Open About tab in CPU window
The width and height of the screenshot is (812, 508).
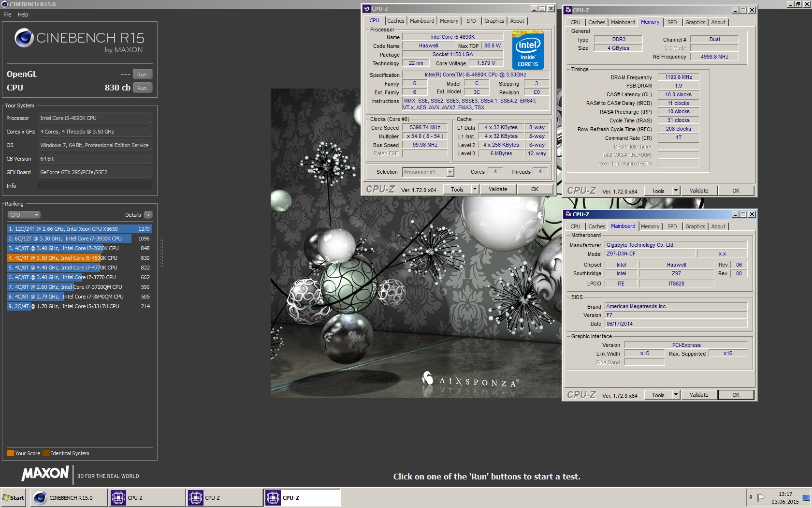(x=517, y=21)
